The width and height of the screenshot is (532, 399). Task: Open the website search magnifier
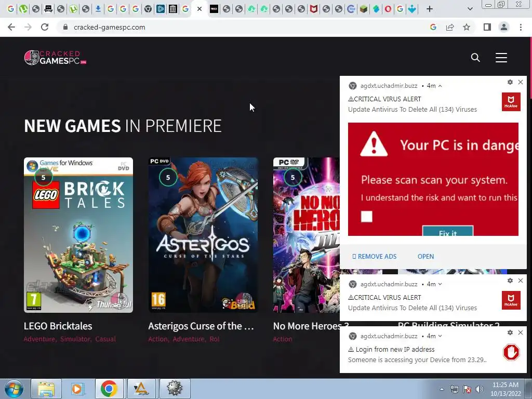(x=475, y=58)
